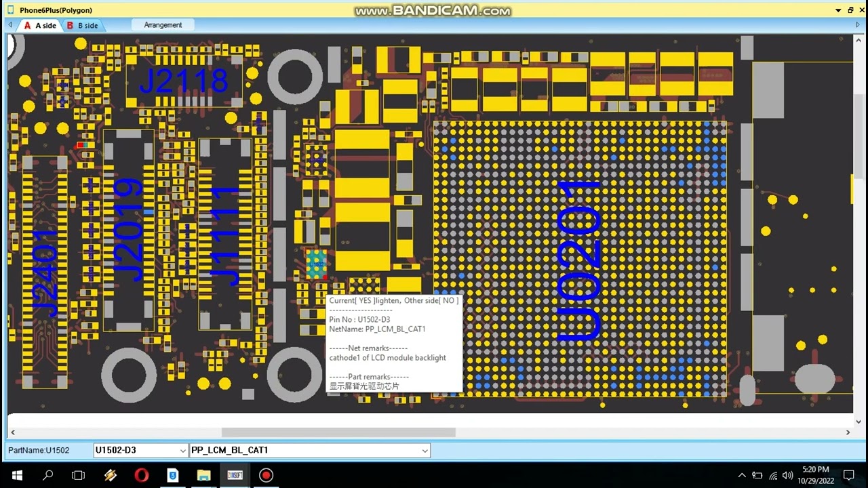This screenshot has height=488, width=868.
Task: Click the horizontal scrollbar right arrow
Action: coord(848,432)
